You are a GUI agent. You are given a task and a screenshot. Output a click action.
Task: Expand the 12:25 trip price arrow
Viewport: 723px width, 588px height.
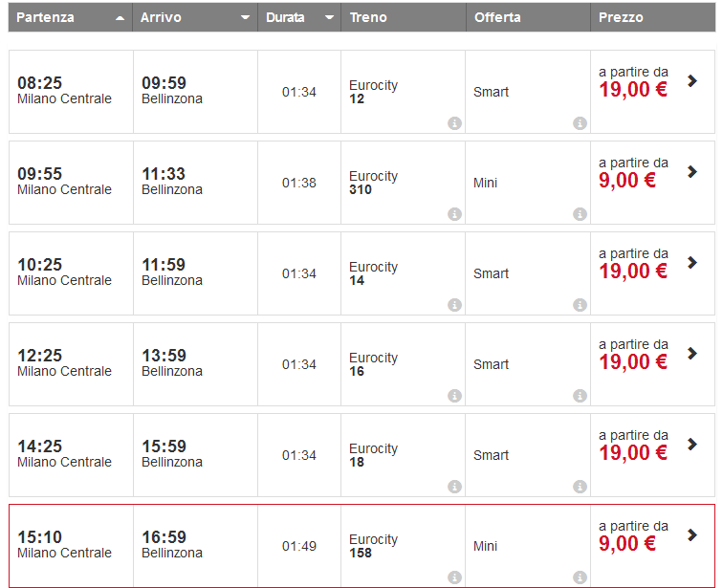(692, 354)
